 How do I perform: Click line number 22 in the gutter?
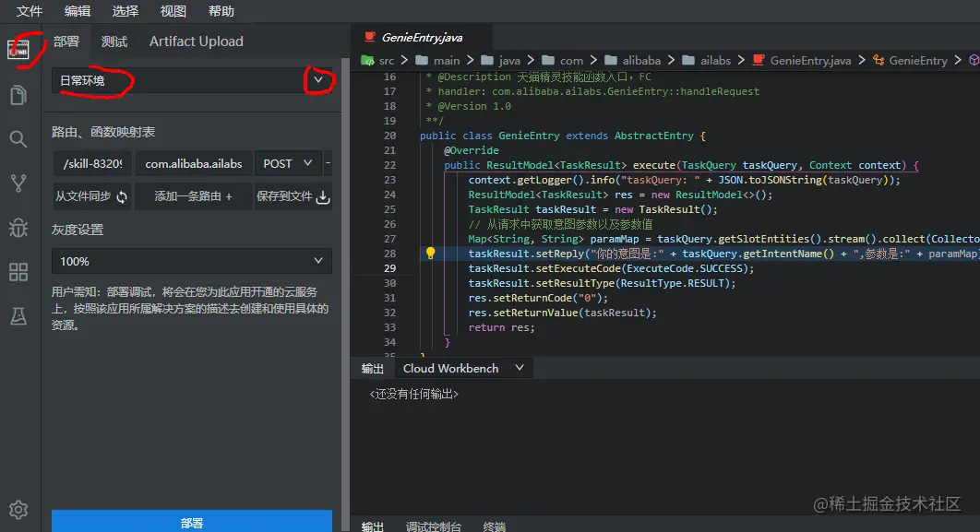(x=389, y=165)
